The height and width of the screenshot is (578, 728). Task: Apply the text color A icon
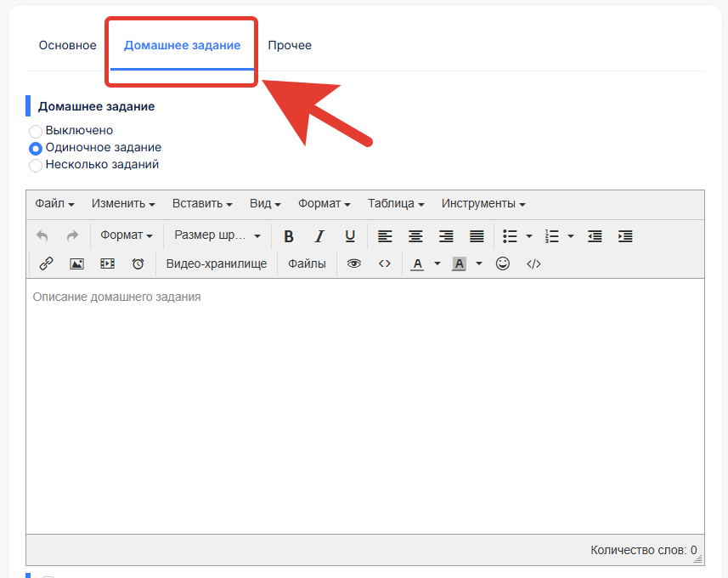coord(417,263)
